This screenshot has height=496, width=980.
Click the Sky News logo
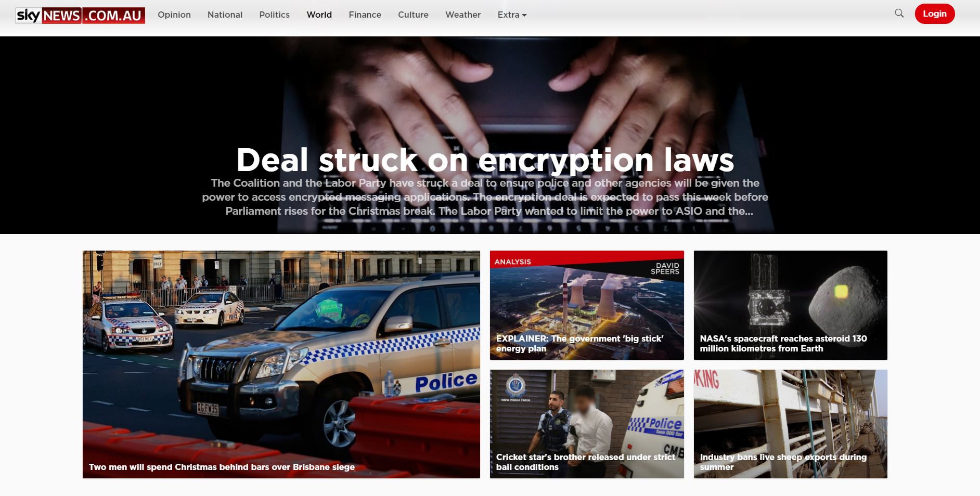(80, 15)
